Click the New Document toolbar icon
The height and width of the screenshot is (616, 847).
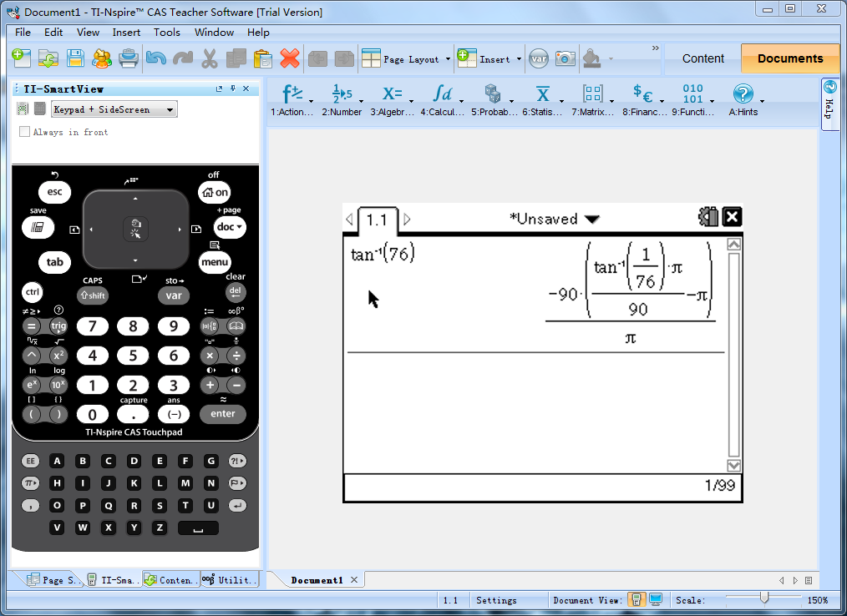pos(21,58)
